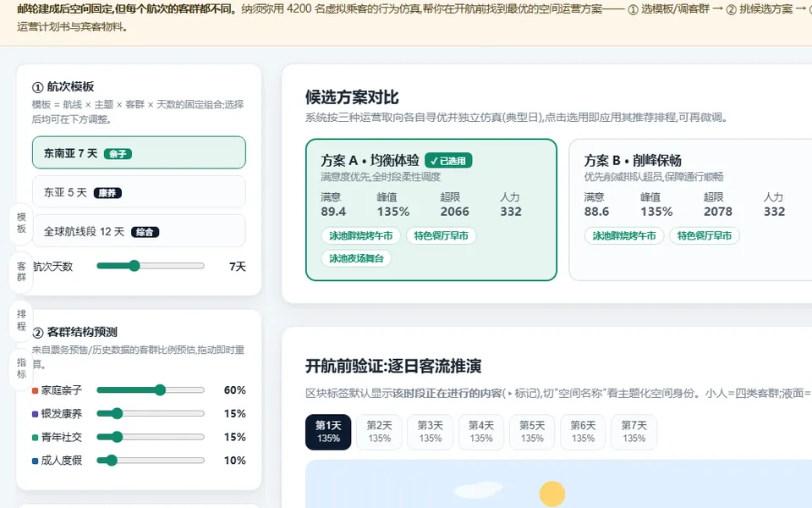This screenshot has width=812, height=508.
Task: Click the 10% value for 成人度假
Action: (234, 461)
